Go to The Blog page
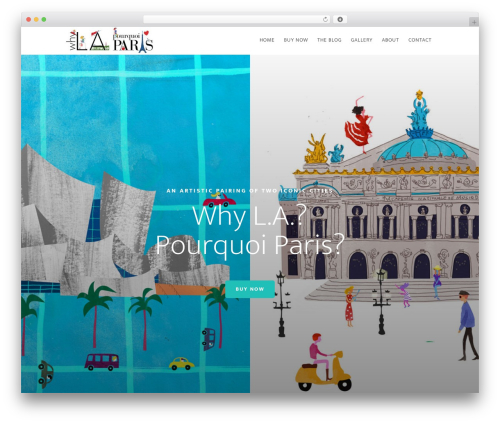Image resolution: width=500 pixels, height=423 pixels. [329, 40]
